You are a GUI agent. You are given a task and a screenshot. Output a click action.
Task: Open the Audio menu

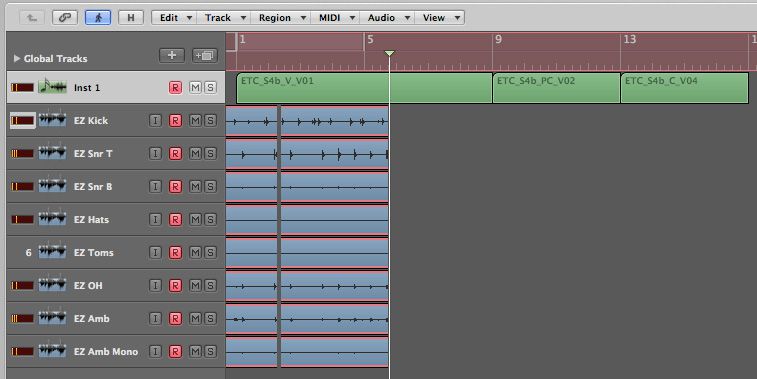pyautogui.click(x=387, y=18)
